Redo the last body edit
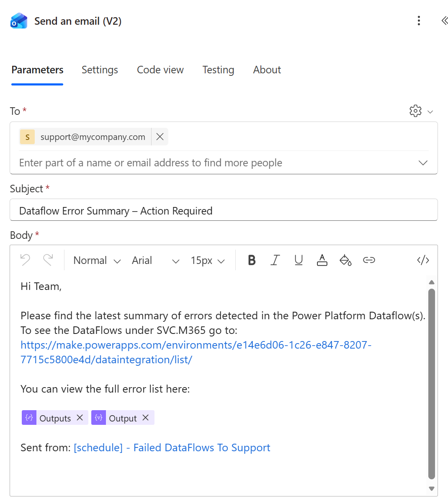The height and width of the screenshot is (499, 448). point(48,260)
